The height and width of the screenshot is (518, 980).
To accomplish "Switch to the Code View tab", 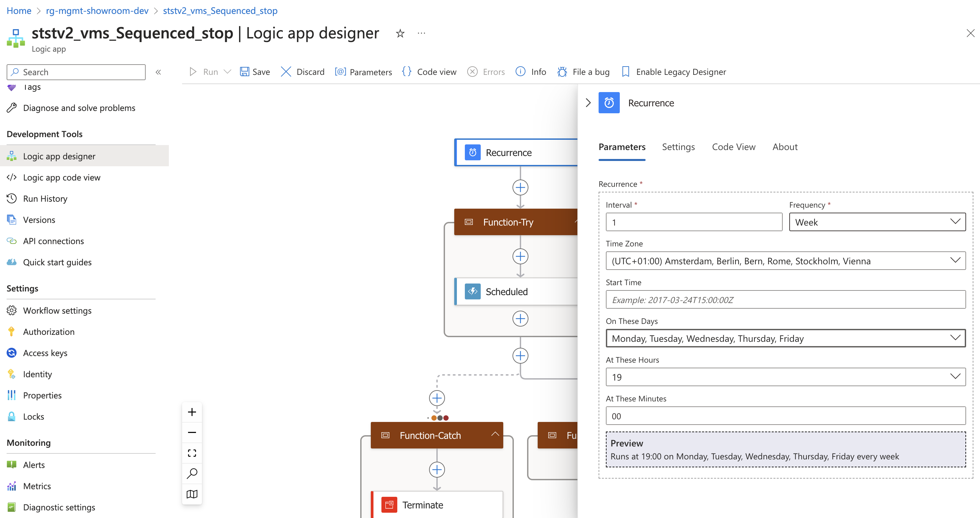I will pos(733,146).
